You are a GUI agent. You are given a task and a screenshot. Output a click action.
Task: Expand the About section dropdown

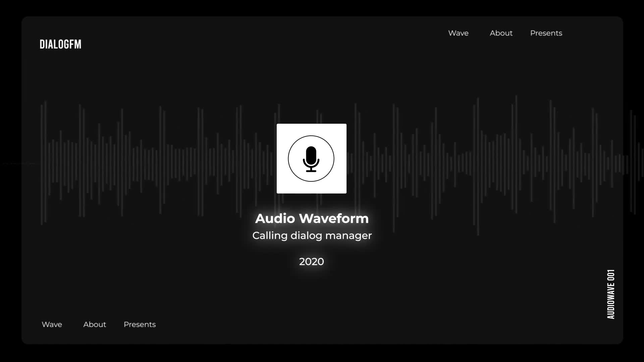[501, 33]
